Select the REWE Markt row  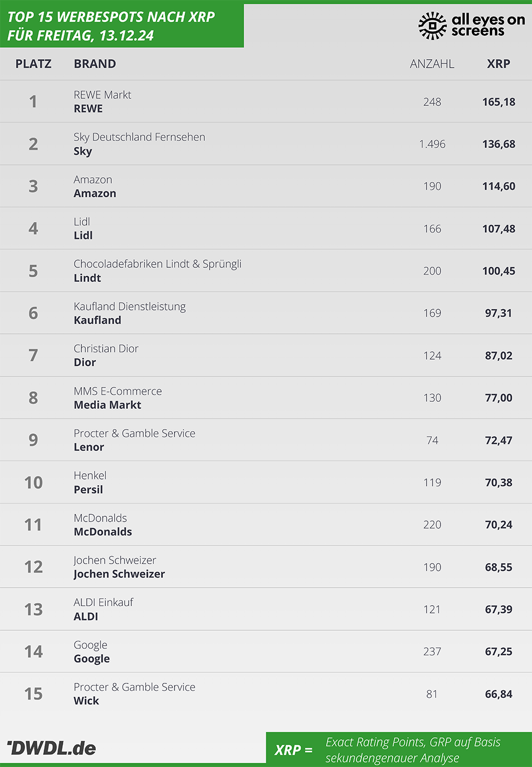point(266,102)
